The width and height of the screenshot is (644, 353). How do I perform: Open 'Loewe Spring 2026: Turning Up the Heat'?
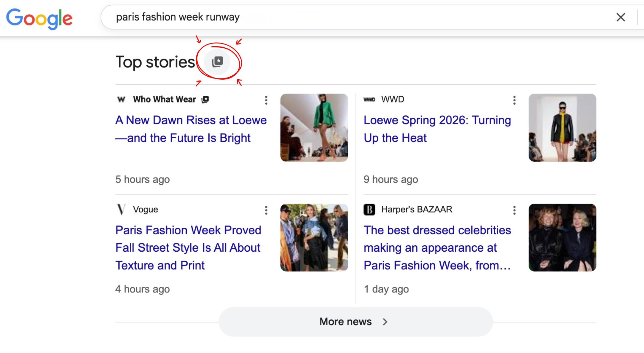coord(437,129)
